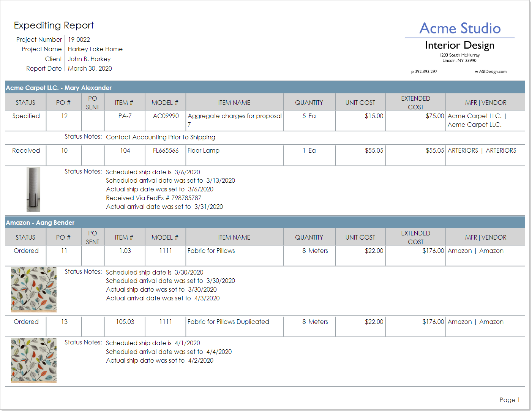Click 'Actual ship date was set to 4/2/2020'
Screen dimensions: 532x412
[x=159, y=361]
